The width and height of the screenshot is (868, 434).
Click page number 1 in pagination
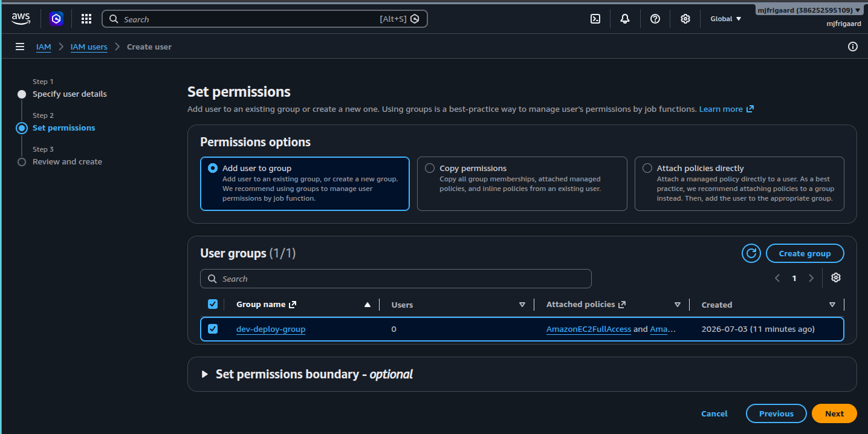tap(794, 278)
